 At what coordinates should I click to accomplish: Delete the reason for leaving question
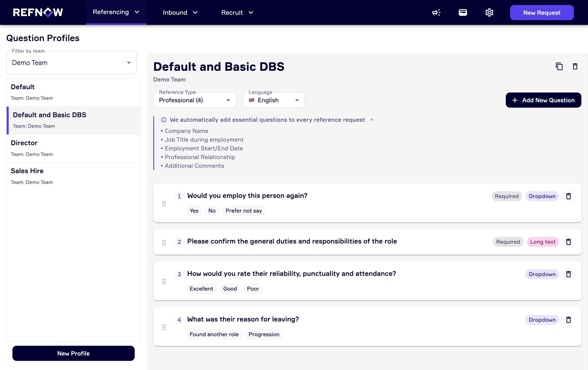tap(568, 320)
